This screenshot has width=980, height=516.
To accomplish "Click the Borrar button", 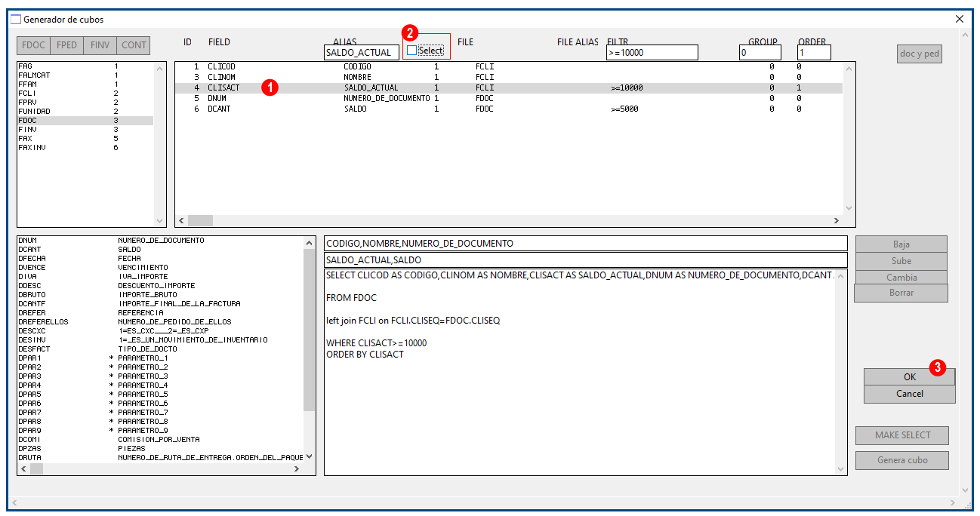I will [901, 293].
